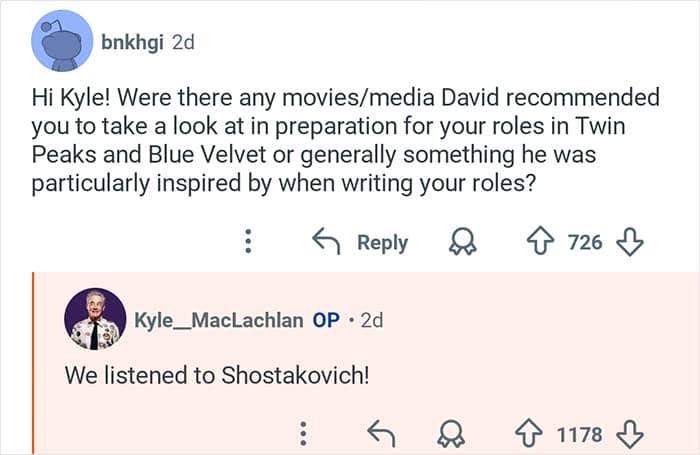Click bnkhgi's blue Snoo avatar
700x455 pixels.
[63, 42]
